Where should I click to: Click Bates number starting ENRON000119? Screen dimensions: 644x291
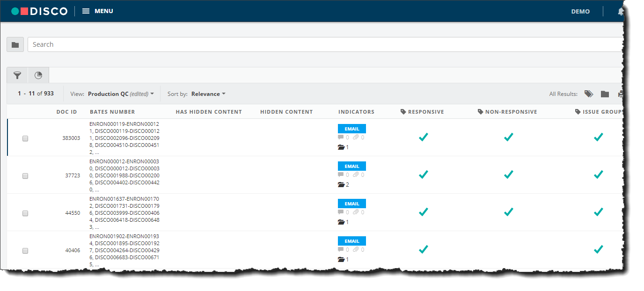click(x=124, y=138)
